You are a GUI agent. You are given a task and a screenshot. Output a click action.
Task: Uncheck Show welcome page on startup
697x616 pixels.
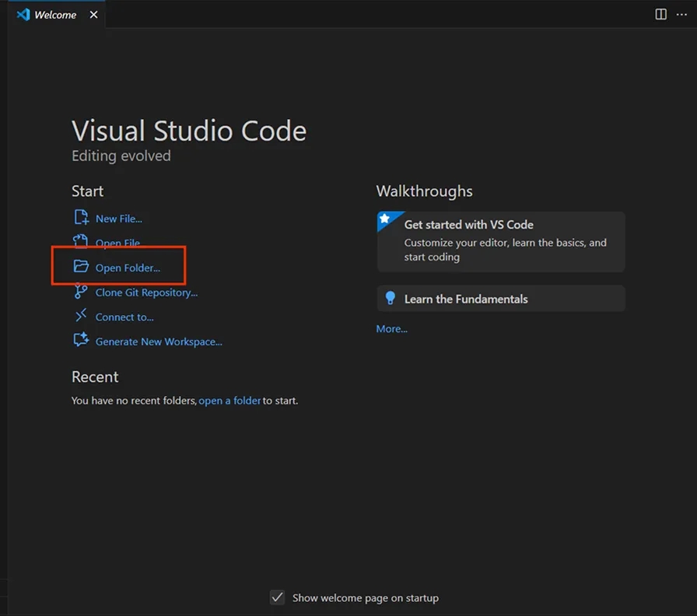(x=278, y=597)
